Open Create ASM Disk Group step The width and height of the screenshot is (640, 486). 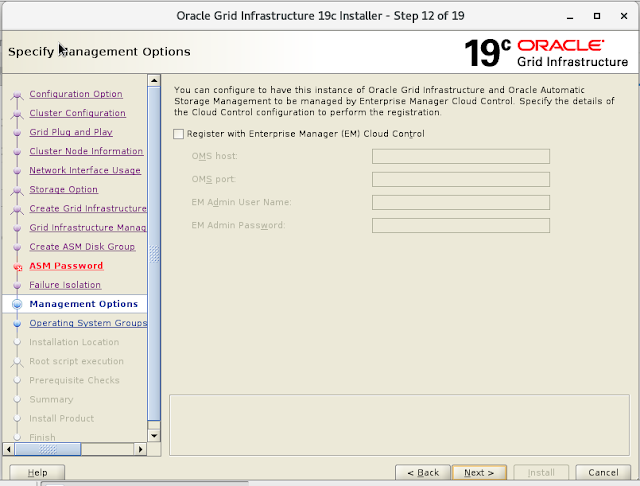coord(82,247)
